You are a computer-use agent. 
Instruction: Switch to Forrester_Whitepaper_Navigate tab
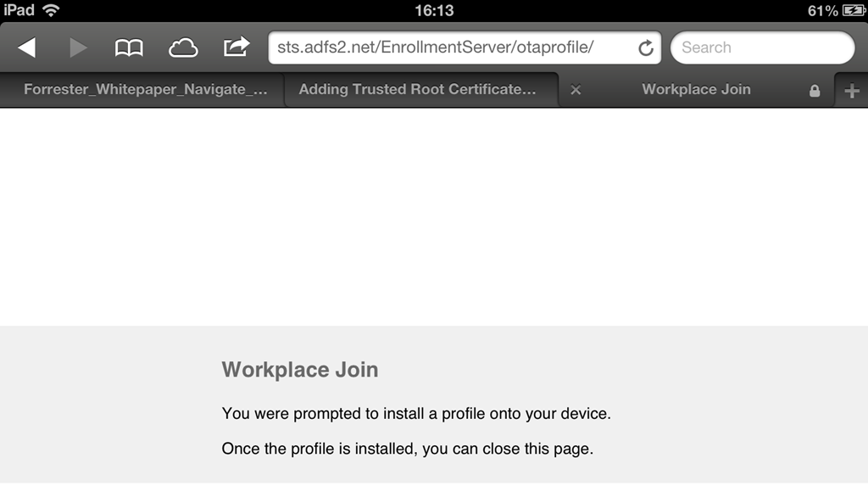click(x=145, y=90)
